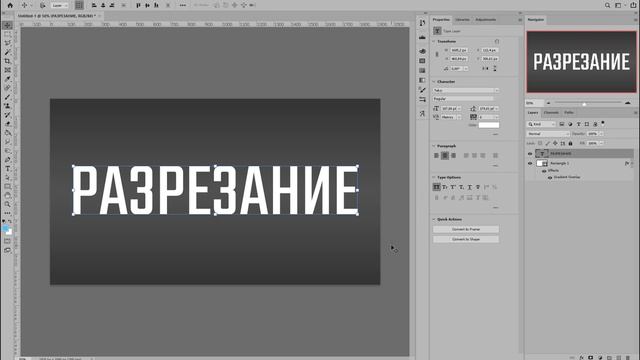Open the Normal blend mode dropdown
Screen dimensions: 640x360
(548, 134)
